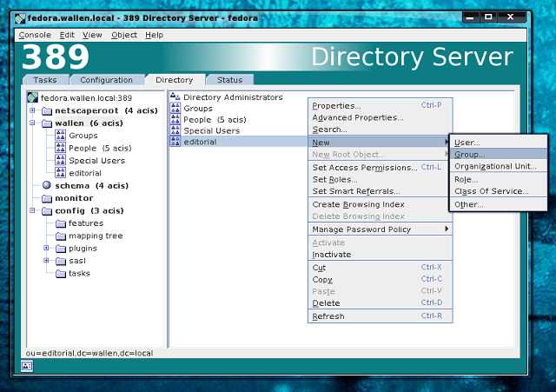This screenshot has height=392, width=556.
Task: Choose Group... in the New submenu
Action: tap(498, 155)
